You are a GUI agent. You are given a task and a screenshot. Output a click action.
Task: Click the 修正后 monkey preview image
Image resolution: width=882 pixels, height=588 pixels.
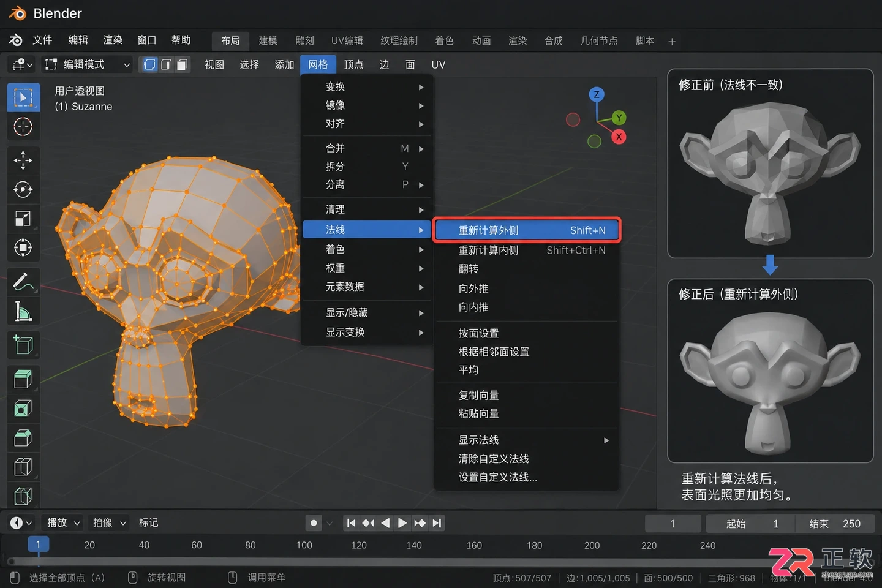(x=770, y=384)
